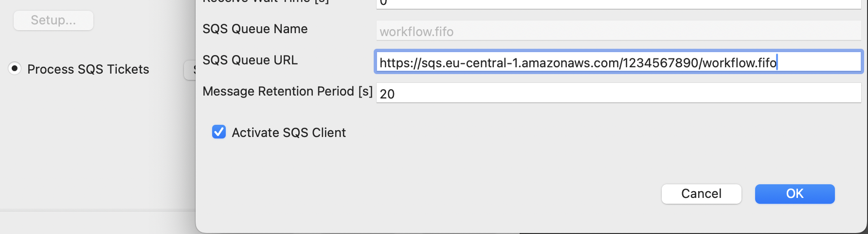
Task: Click the "Process SQS Tickets" label text
Action: point(88,69)
